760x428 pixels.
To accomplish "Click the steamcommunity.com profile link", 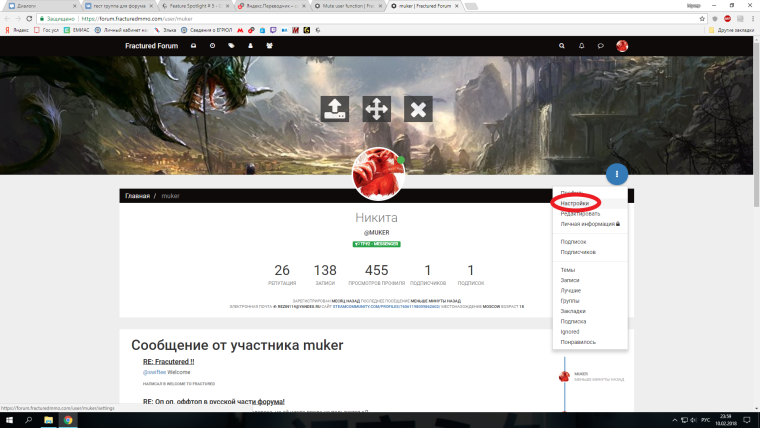I will pyautogui.click(x=386, y=307).
